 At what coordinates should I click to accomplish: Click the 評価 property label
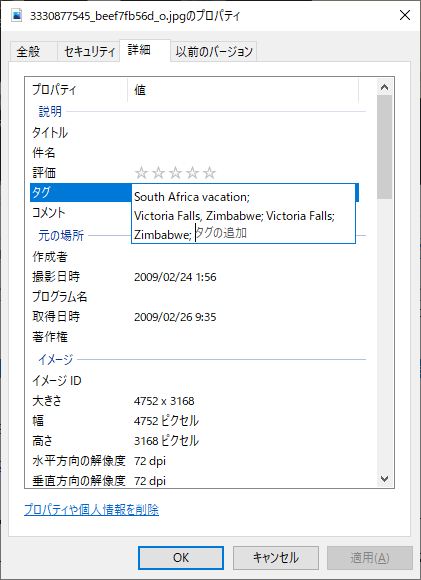[x=44, y=172]
